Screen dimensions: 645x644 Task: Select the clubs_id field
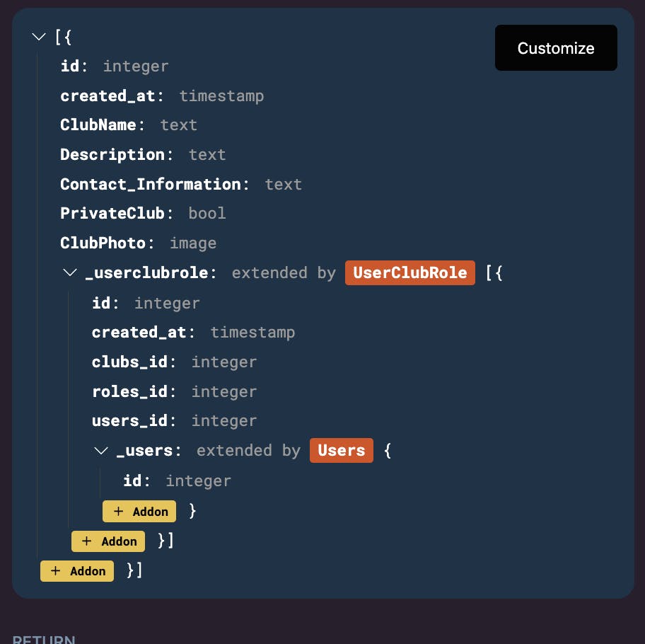tap(130, 362)
